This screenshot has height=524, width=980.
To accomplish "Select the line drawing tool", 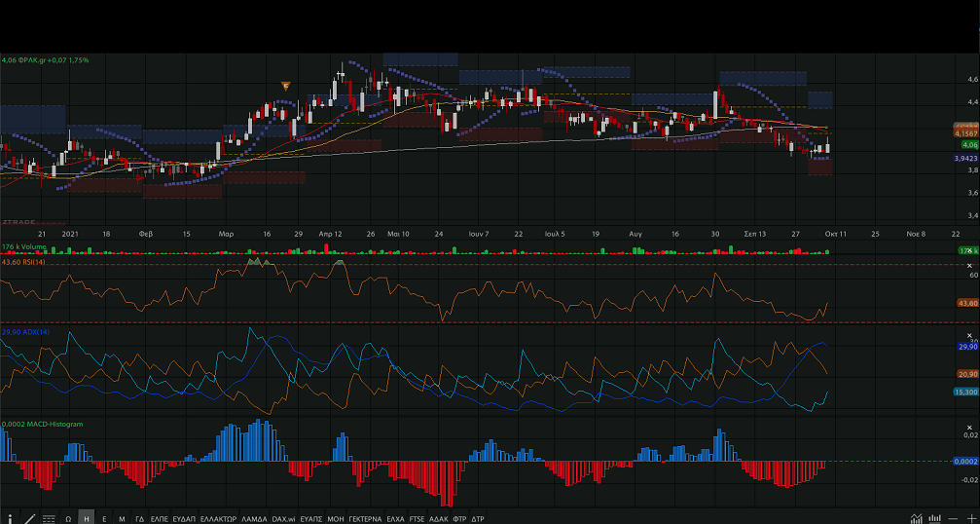I will tap(30, 517).
